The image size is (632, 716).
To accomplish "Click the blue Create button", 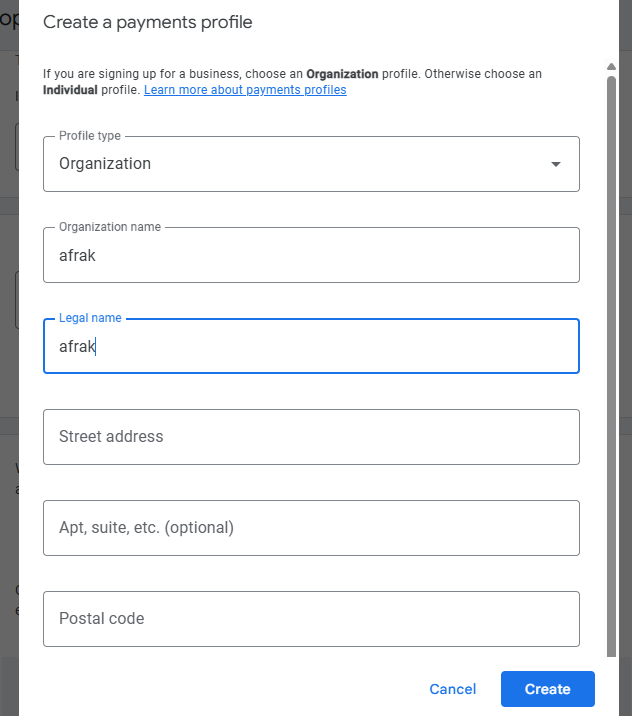I will point(547,689).
